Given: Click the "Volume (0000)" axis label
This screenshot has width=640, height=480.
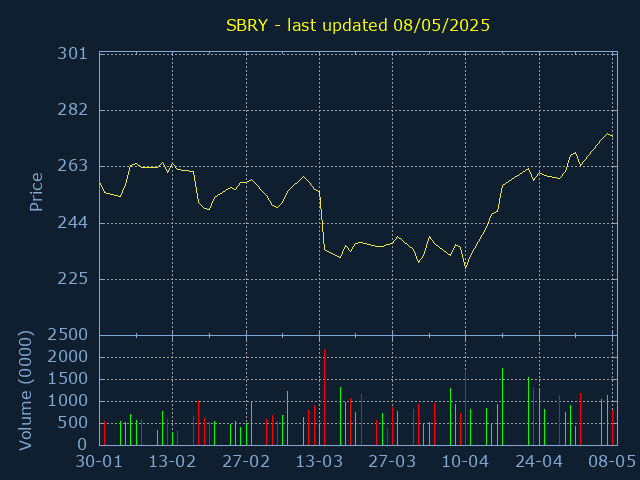Looking at the screenshot, I should pyautogui.click(x=25, y=390).
